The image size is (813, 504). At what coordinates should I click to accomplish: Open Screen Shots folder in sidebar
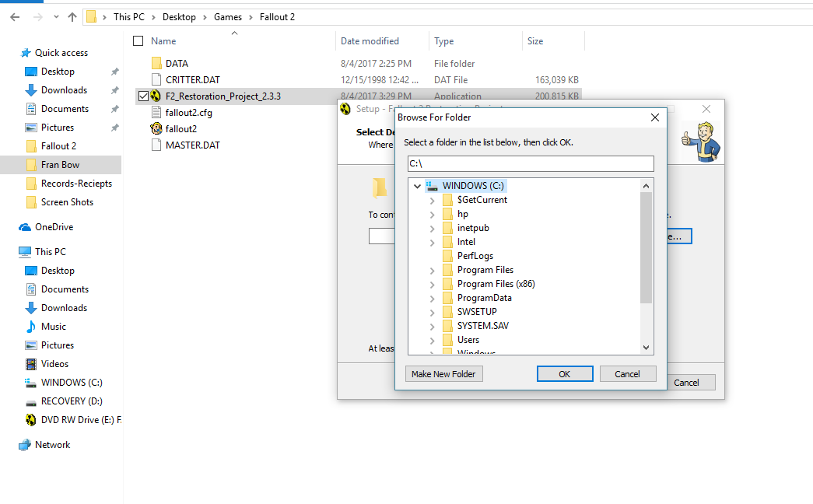pos(67,202)
